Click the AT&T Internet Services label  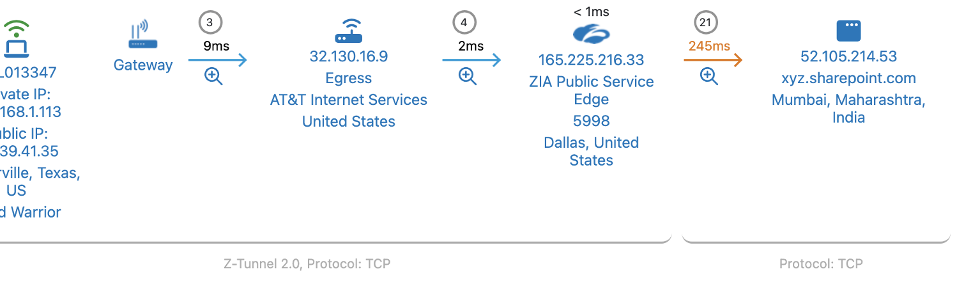348,100
